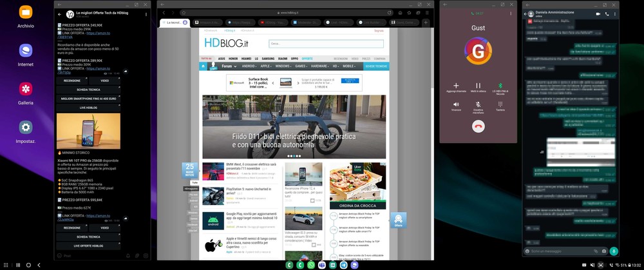Viewport: 644px width, 270px height.
Task: Expand the HARDWARE dropdown in navigation bar
Action: [322, 66]
